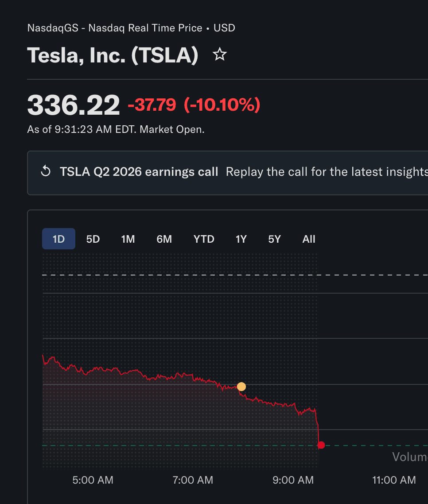Click the -37.79 price change value
This screenshot has height=504, width=428.
tap(152, 105)
